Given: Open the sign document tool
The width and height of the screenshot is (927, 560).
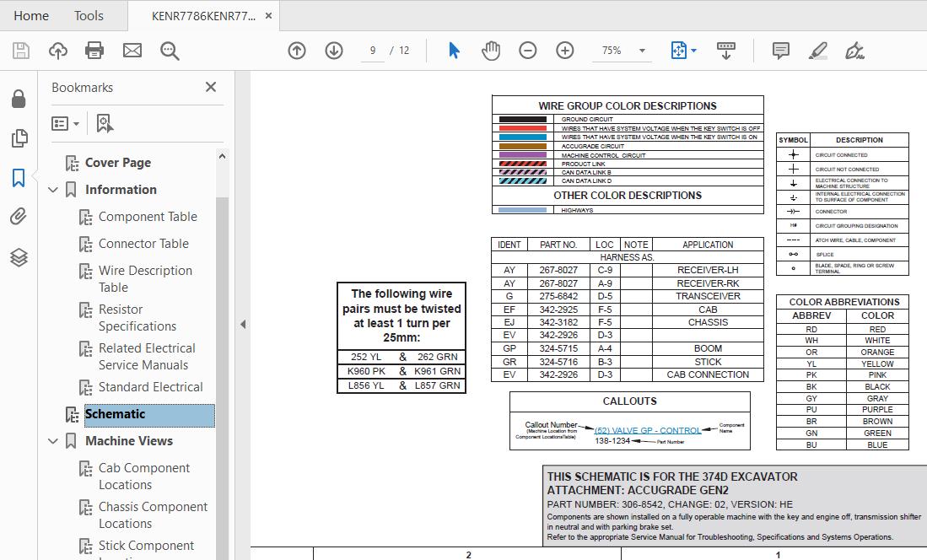Looking at the screenshot, I should (x=854, y=51).
